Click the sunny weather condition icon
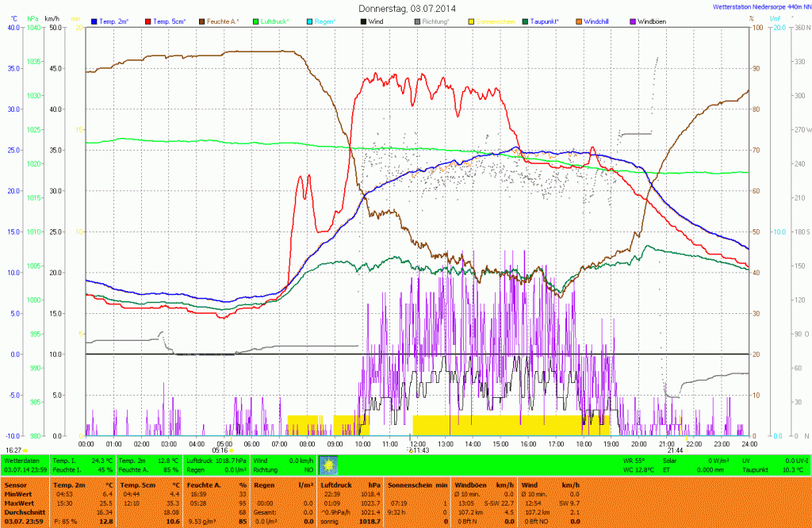 pos(327,465)
